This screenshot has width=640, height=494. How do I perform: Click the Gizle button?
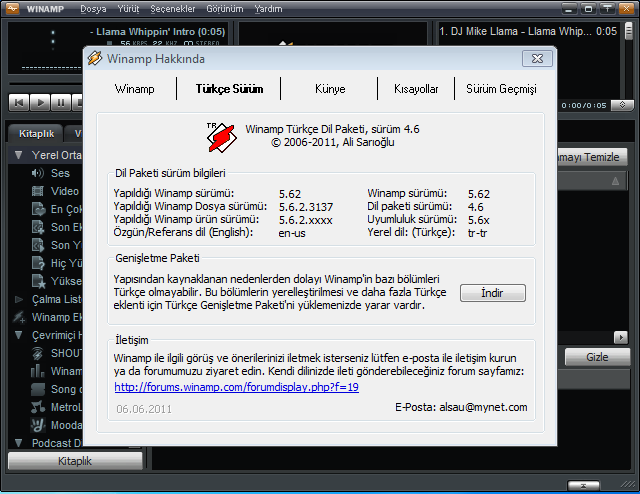coord(597,357)
